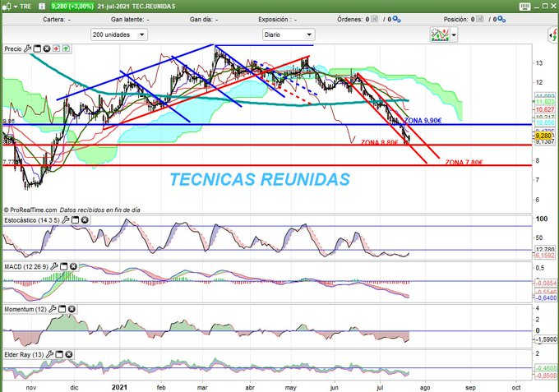This screenshot has height=392, width=559.
Task: Maximize the chart window from title bar
Action: coord(545,6)
